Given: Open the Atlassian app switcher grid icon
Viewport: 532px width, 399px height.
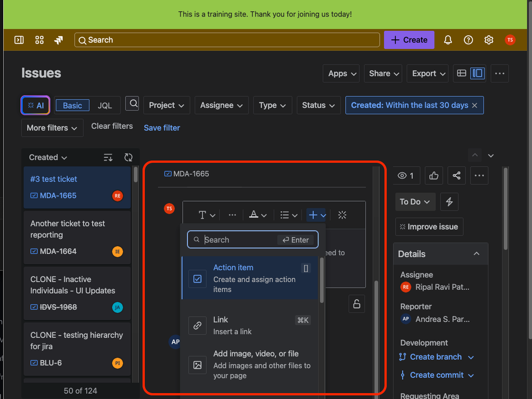Looking at the screenshot, I should click(x=39, y=39).
